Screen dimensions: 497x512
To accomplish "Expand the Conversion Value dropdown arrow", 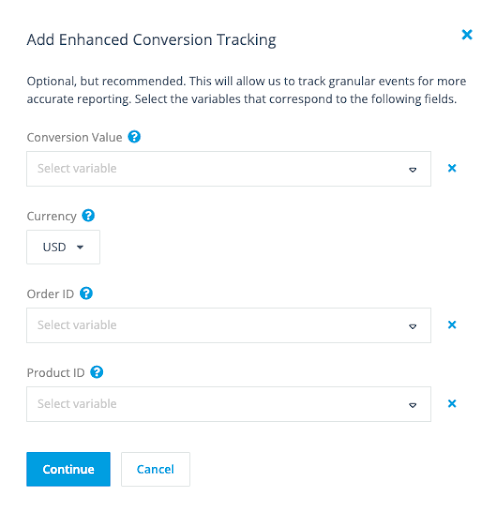I will pyautogui.click(x=413, y=170).
